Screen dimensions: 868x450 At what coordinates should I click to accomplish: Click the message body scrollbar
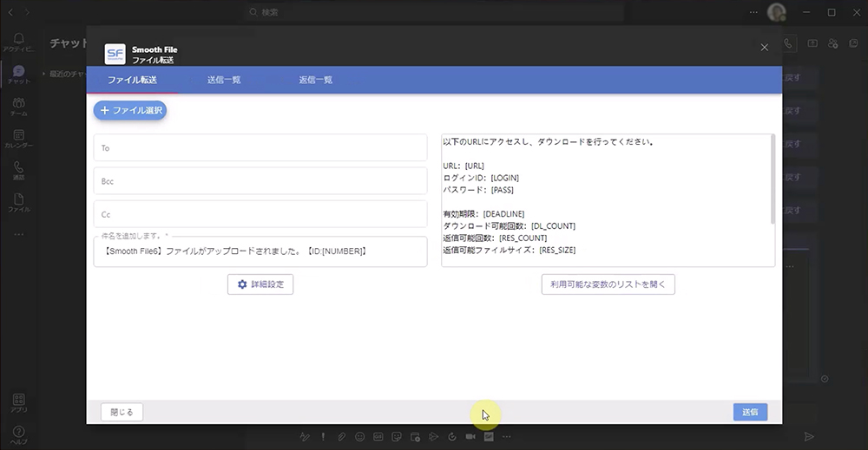(x=773, y=179)
